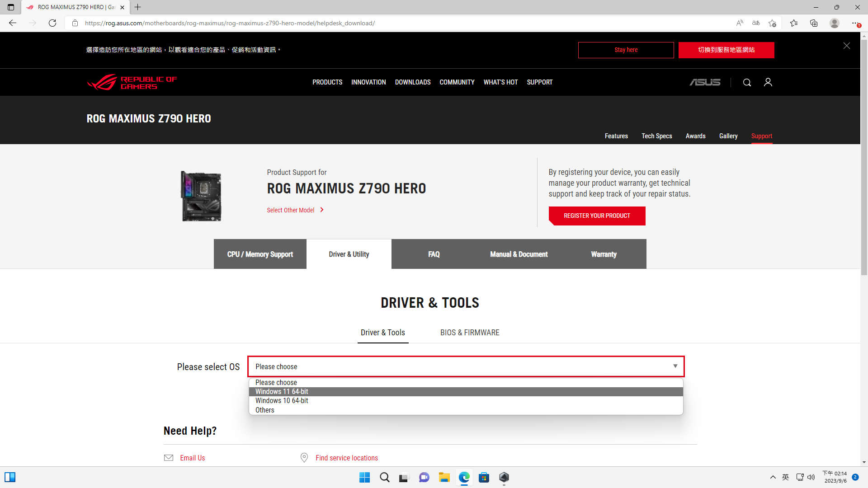Click REGISTER YOUR PRODUCT button
The image size is (868, 488).
pos(597,216)
